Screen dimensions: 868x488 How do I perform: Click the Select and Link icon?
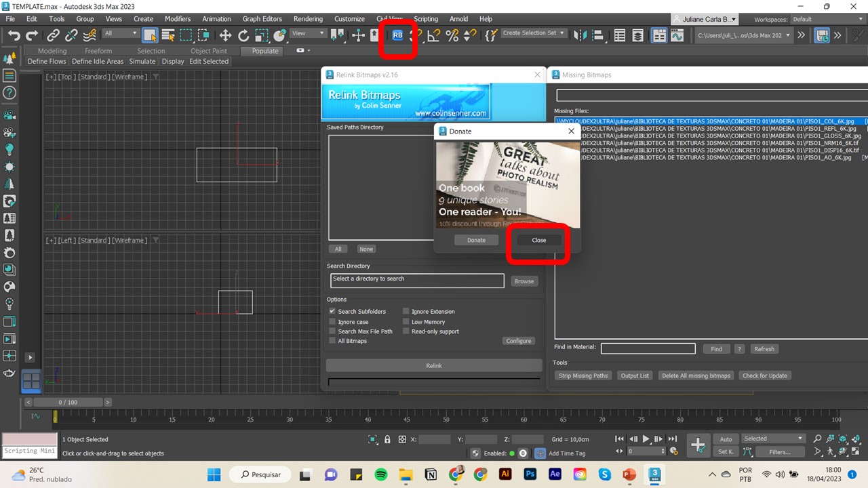53,35
